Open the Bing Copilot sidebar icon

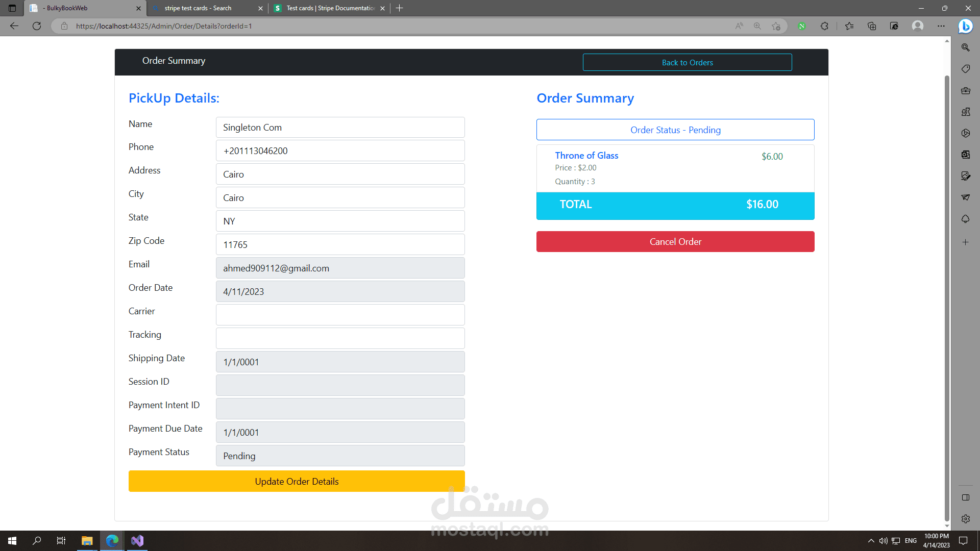click(965, 26)
